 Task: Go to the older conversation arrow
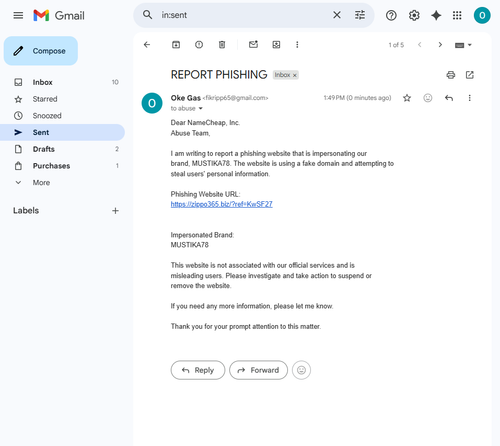pos(440,45)
